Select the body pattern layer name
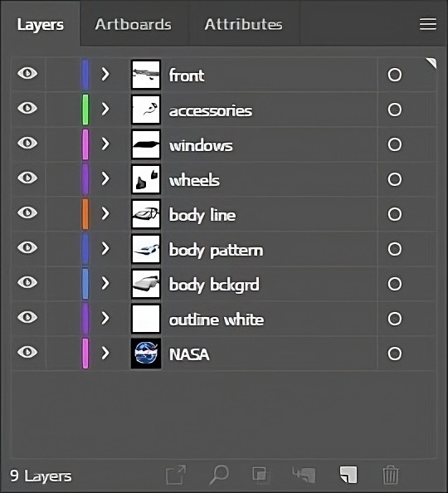This screenshot has height=493, width=448. click(x=216, y=251)
